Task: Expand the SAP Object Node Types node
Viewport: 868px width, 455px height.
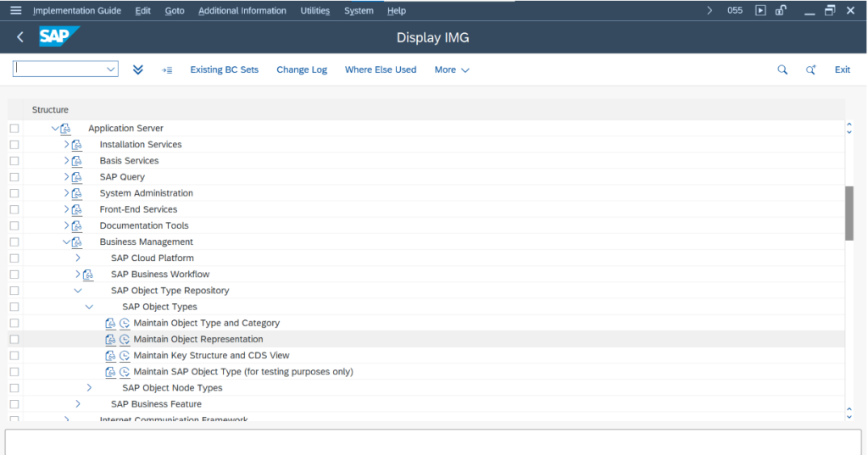Action: click(89, 388)
